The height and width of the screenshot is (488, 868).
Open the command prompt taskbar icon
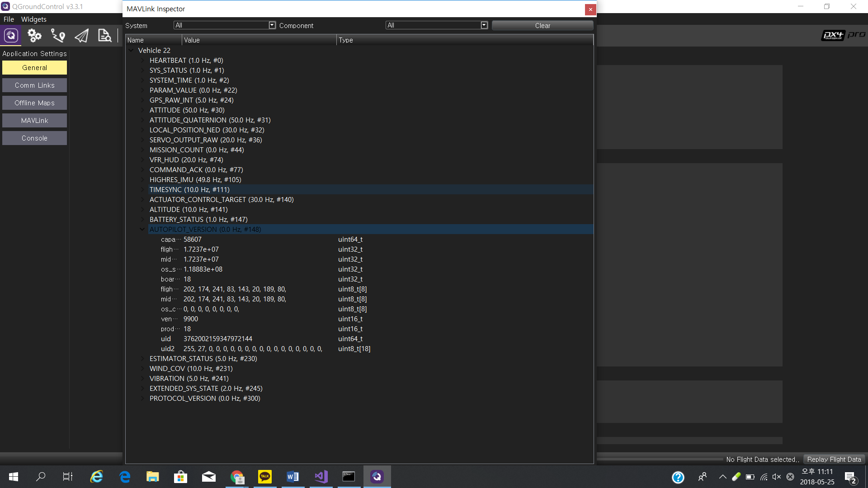click(349, 476)
